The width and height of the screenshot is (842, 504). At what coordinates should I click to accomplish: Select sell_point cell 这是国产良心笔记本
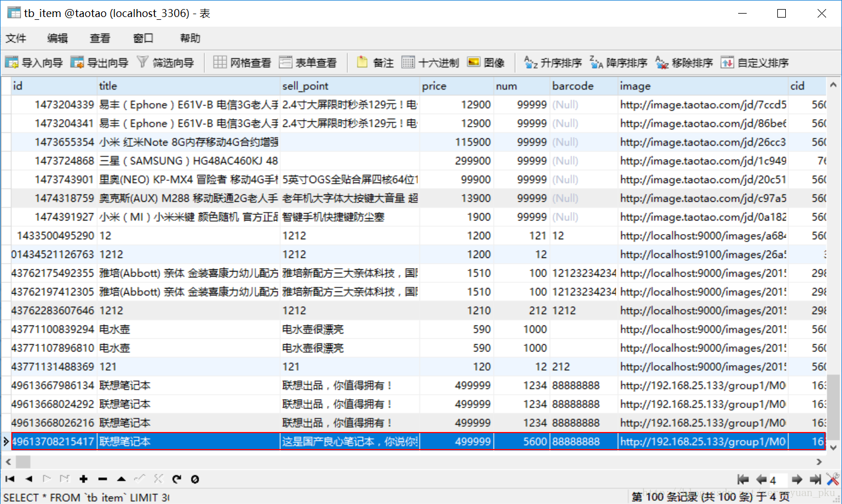click(x=350, y=441)
